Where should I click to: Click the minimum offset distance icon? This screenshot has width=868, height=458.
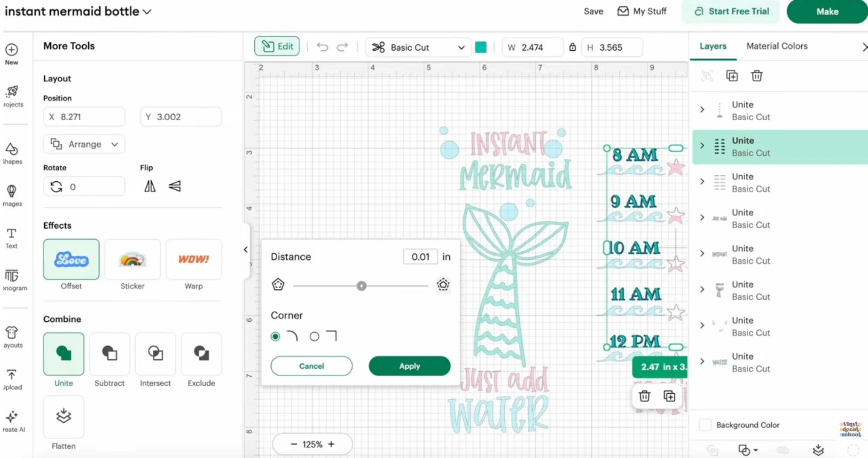(278, 285)
